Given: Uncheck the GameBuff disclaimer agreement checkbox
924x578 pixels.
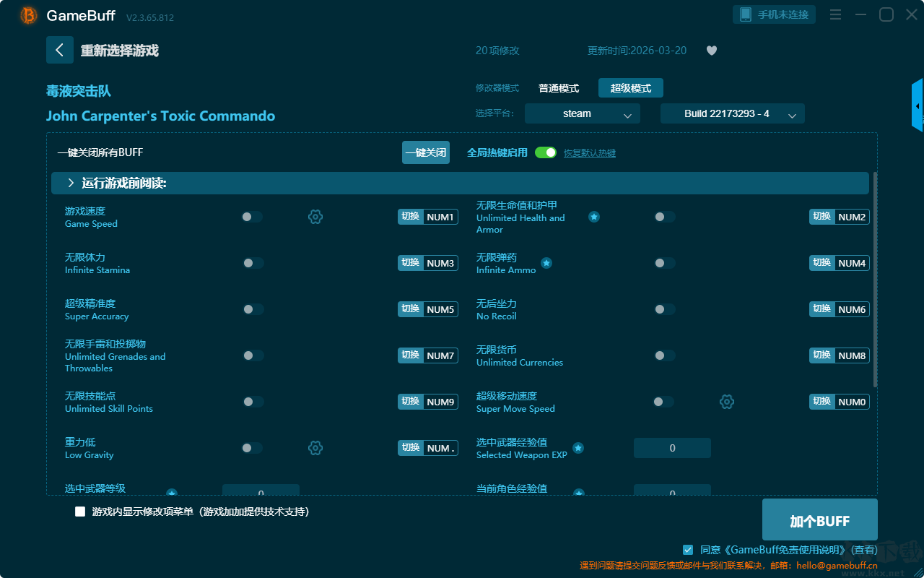Looking at the screenshot, I should point(688,550).
